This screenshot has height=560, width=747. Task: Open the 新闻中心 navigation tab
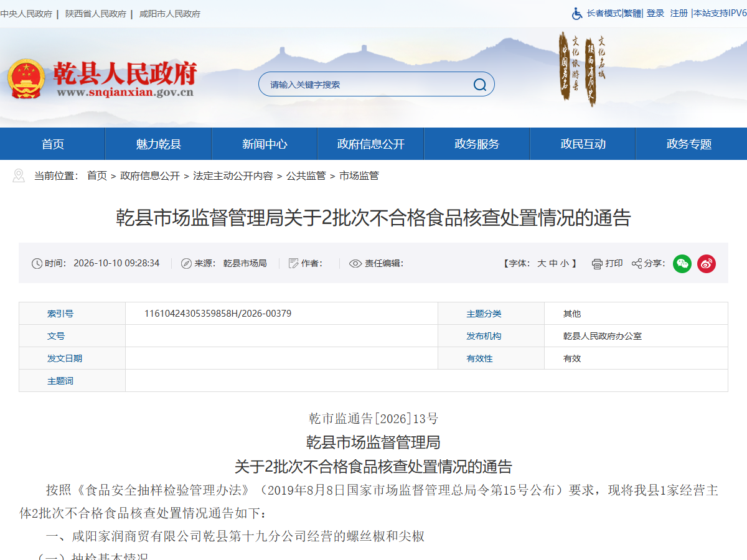(x=265, y=144)
